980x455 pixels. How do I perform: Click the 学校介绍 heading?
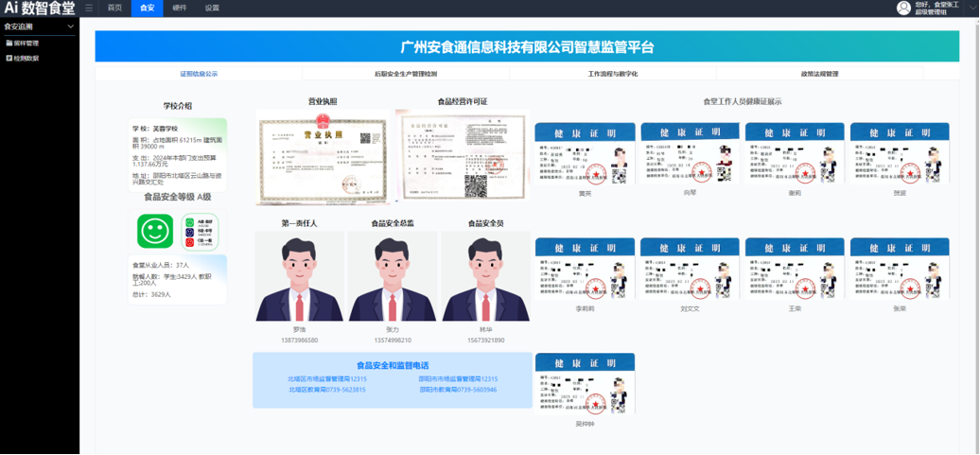[178, 106]
